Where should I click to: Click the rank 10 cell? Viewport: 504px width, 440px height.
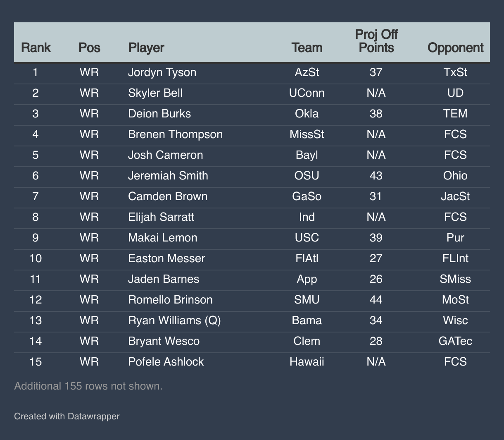point(36,258)
